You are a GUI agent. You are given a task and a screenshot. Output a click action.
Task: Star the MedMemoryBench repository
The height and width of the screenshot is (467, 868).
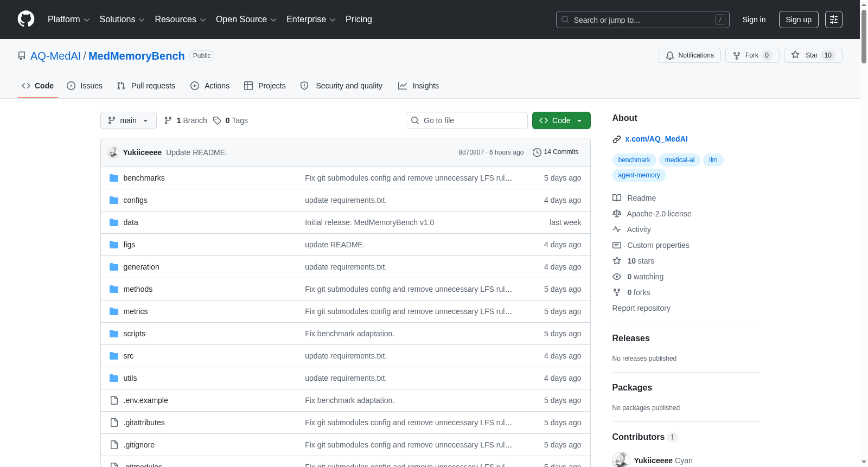[x=813, y=55]
